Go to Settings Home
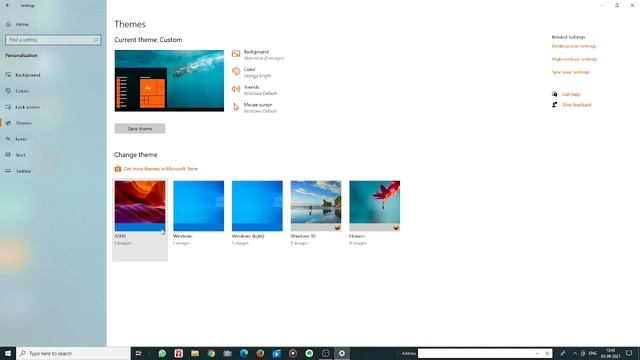The height and width of the screenshot is (360, 640). pos(18,24)
